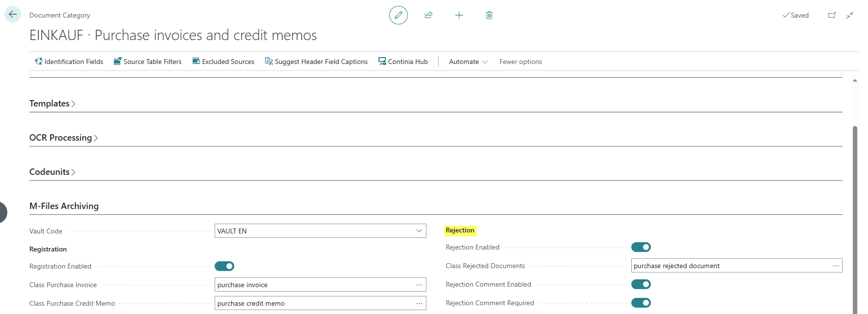Click the plus new record icon
Image resolution: width=868 pixels, height=314 pixels.
459,15
